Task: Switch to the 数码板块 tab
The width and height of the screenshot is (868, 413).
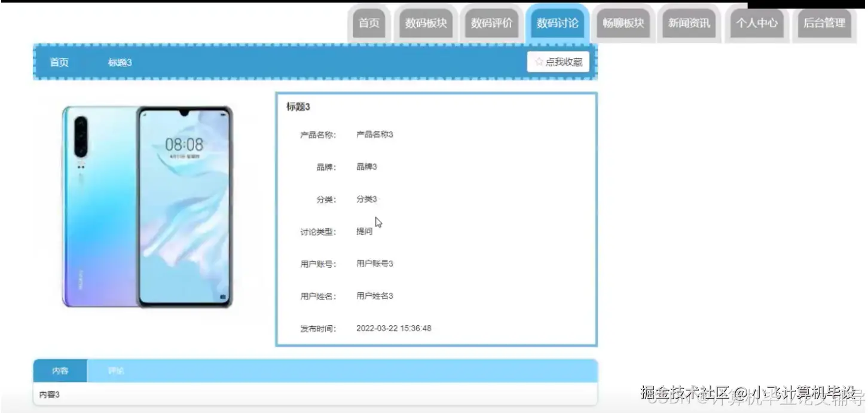Action: (x=426, y=24)
